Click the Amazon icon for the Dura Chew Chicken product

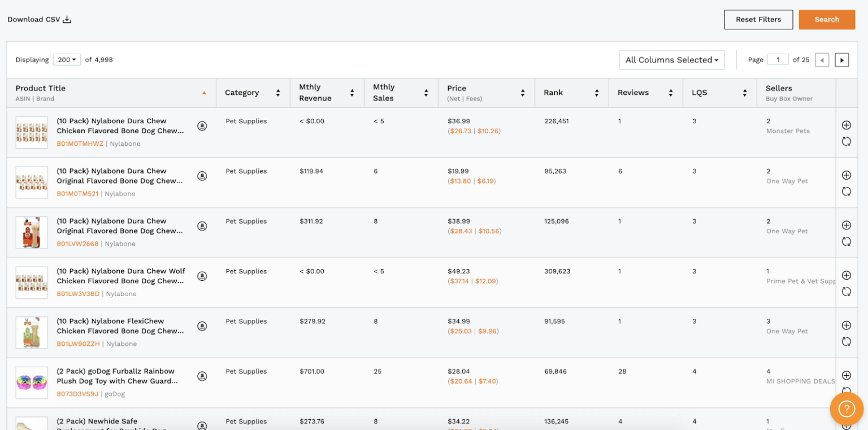click(202, 125)
